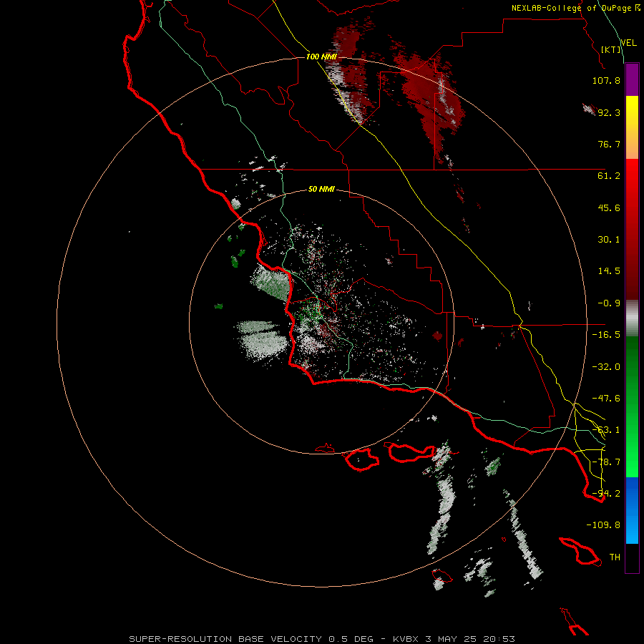Screen dimensions: 644x644
Task: Click the VEL legend heading
Action: coord(628,43)
